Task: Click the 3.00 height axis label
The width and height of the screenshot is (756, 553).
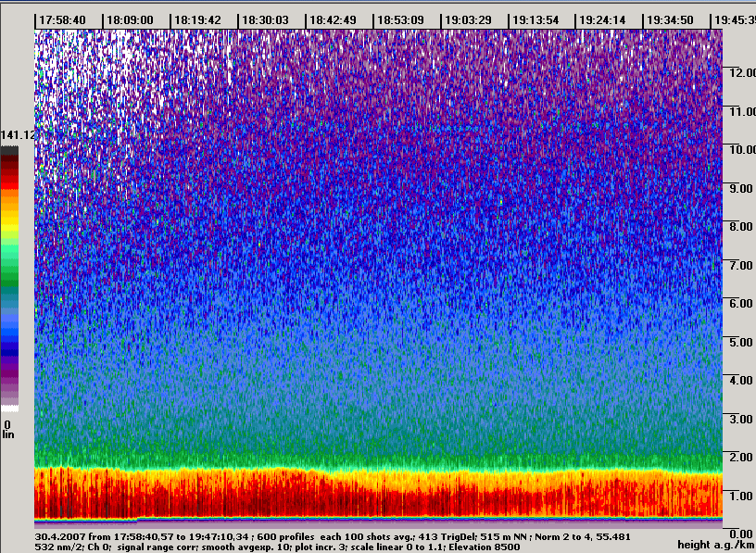Action: point(741,419)
